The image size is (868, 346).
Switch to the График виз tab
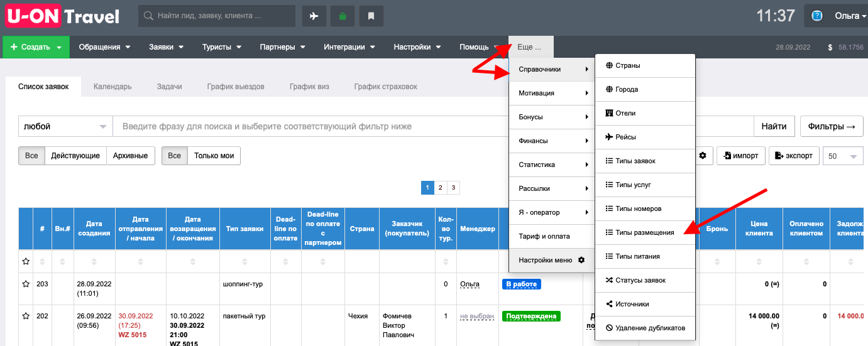tap(309, 87)
